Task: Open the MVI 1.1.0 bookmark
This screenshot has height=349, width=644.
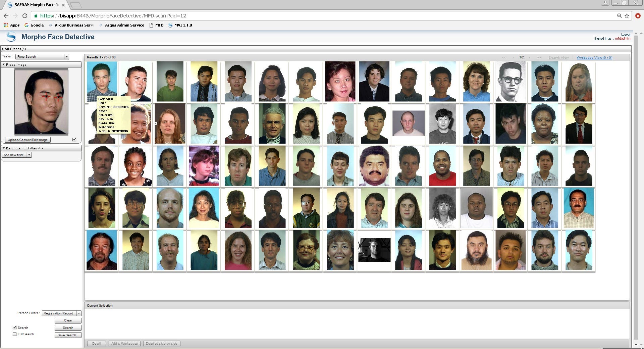Action: point(180,25)
